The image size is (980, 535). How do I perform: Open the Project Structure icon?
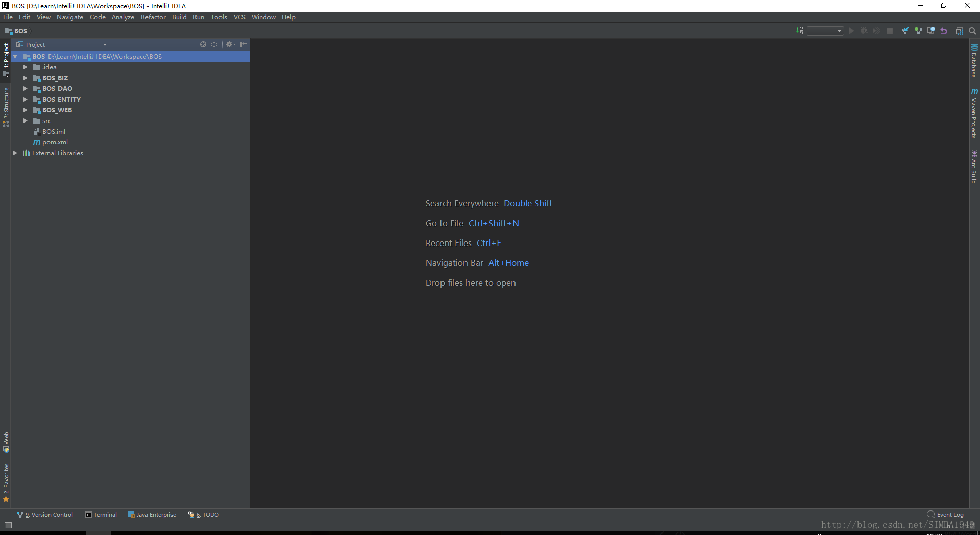(959, 31)
